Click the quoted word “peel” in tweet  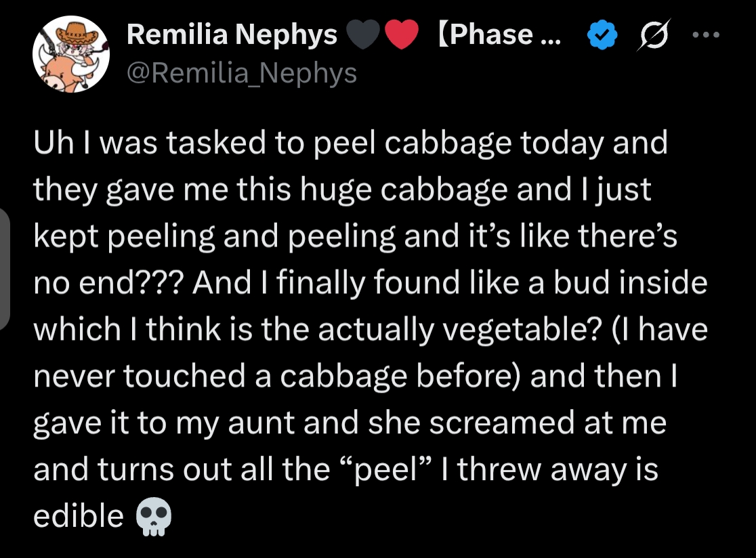pos(385,470)
